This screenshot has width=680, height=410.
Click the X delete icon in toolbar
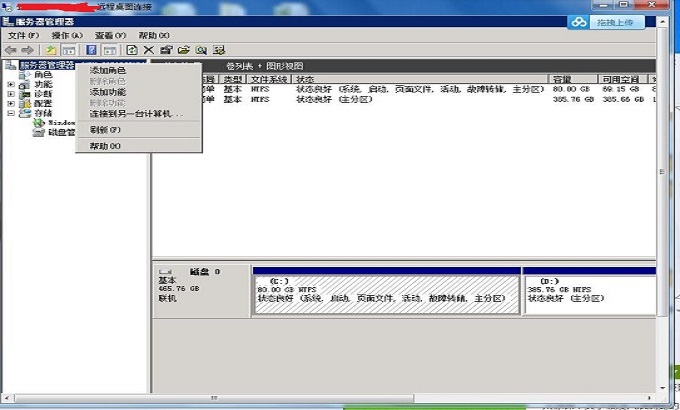[149, 49]
